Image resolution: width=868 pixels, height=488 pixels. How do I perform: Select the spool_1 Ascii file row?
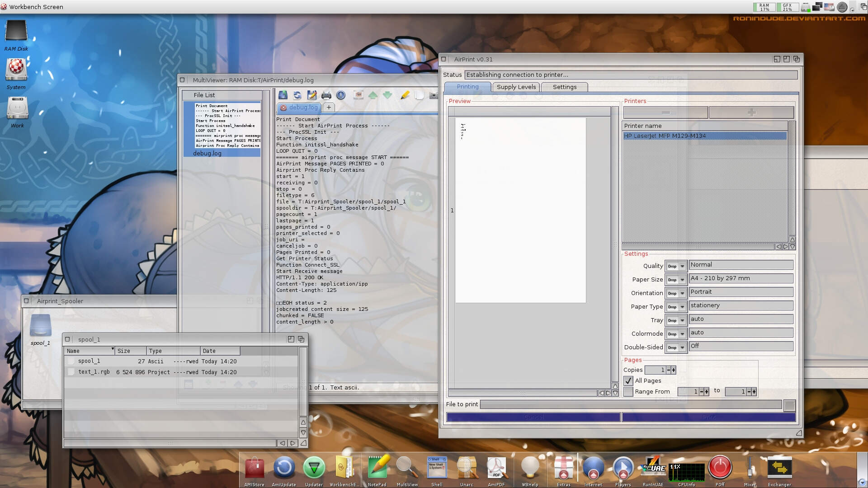(181, 361)
